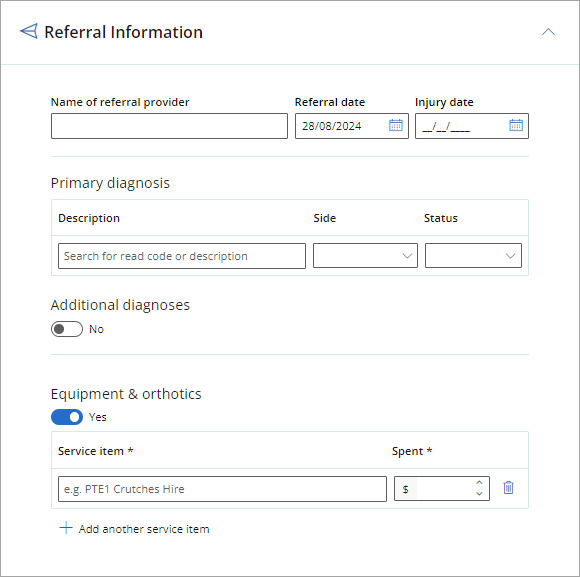The width and height of the screenshot is (580, 577).
Task: Click the 'Name of referral provider' label
Action: tap(120, 102)
